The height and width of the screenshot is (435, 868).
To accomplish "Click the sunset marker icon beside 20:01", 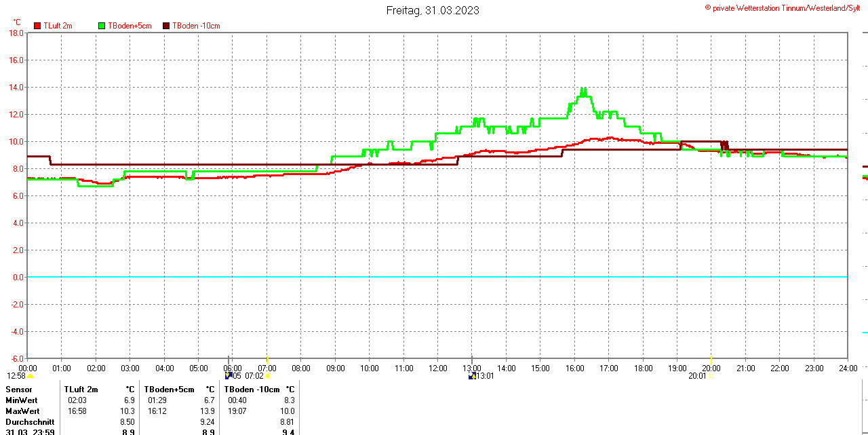I will 711,376.
